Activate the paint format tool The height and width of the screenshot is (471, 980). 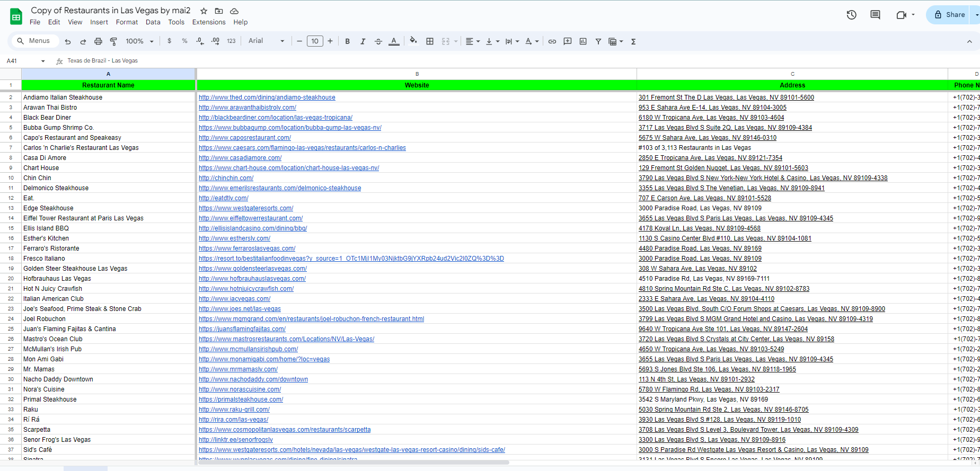[x=113, y=41]
